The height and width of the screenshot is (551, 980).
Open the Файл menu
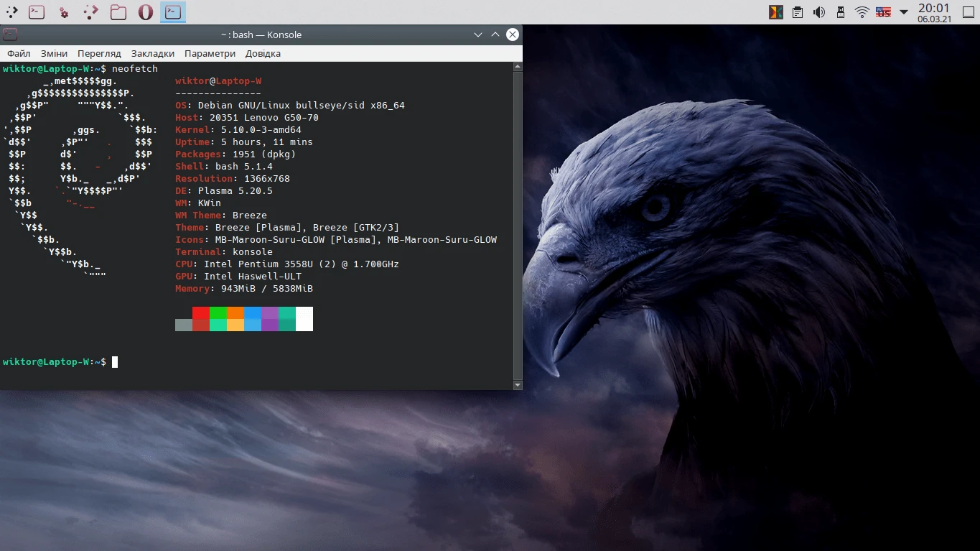19,53
